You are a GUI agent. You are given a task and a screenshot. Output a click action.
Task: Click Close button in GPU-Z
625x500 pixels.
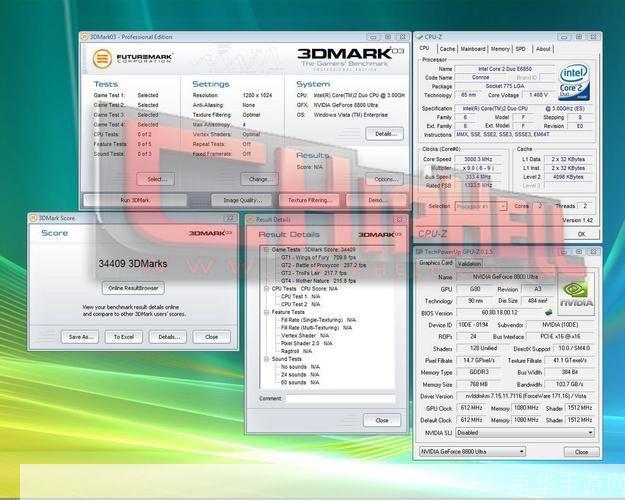[x=582, y=452]
